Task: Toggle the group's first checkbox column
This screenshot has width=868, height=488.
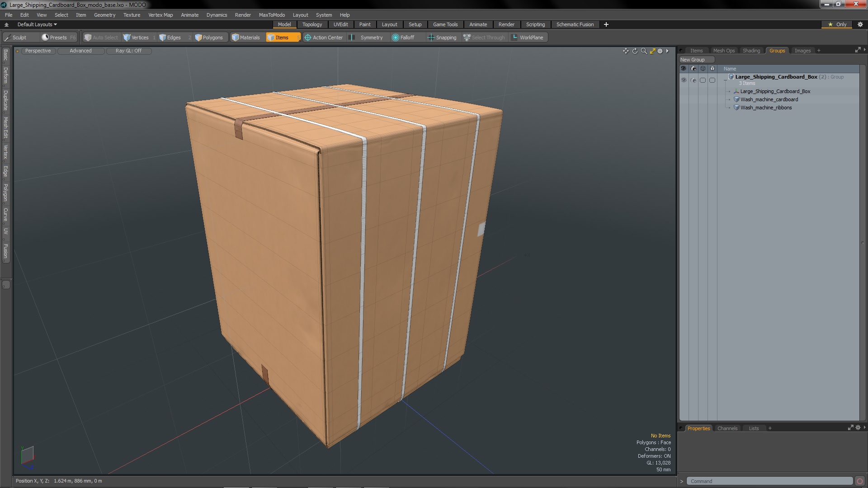Action: coord(703,80)
